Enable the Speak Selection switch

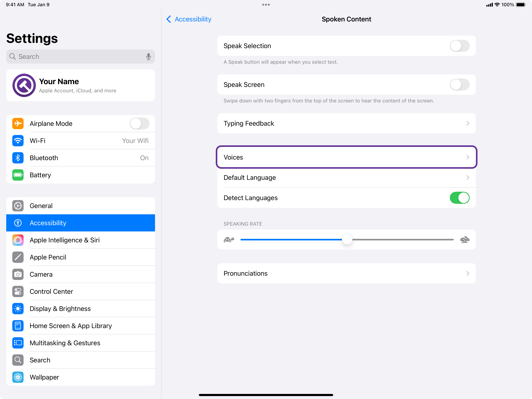click(x=459, y=46)
